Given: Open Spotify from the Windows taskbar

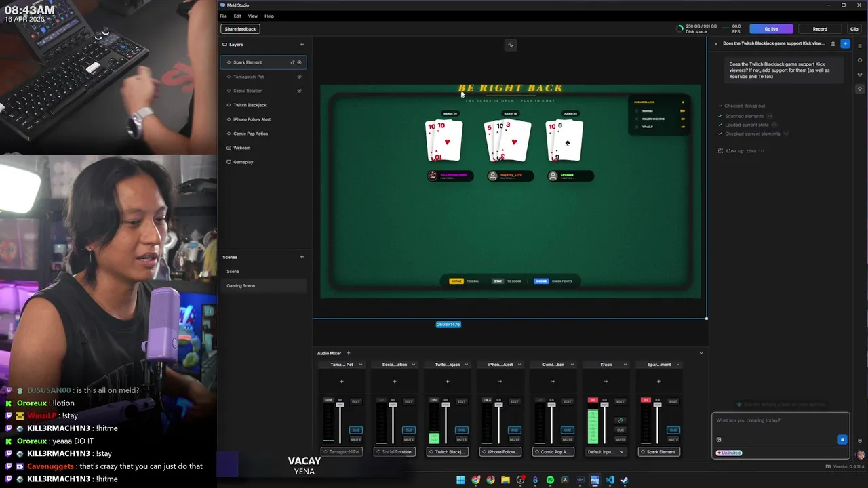Looking at the screenshot, I should coord(550,480).
